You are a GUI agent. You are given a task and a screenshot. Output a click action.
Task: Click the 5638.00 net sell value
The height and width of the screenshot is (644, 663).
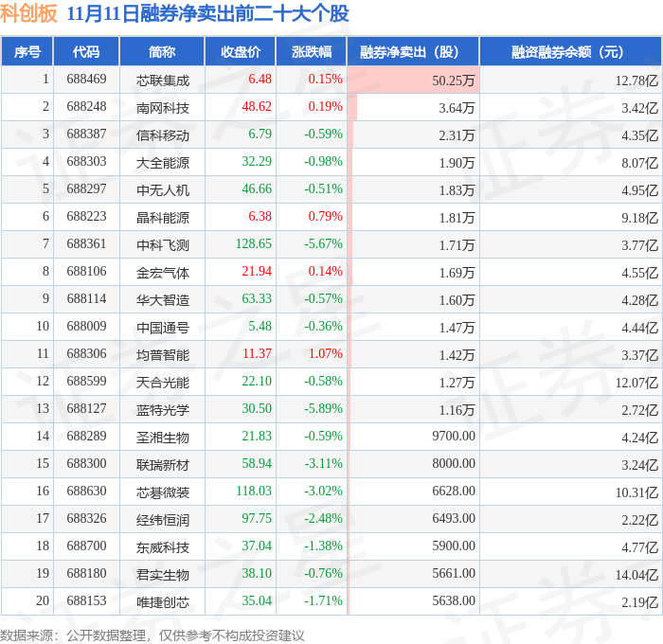[x=454, y=601]
